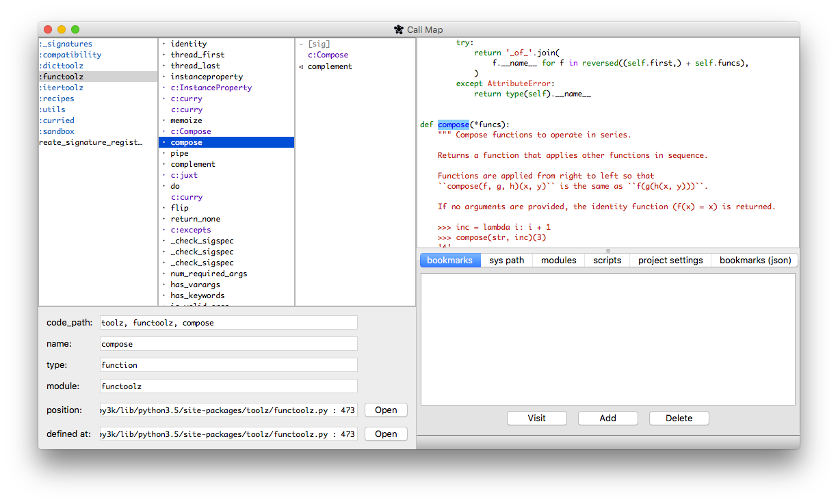This screenshot has width=838, height=504.
Task: Select the pipe function
Action: tap(226, 153)
